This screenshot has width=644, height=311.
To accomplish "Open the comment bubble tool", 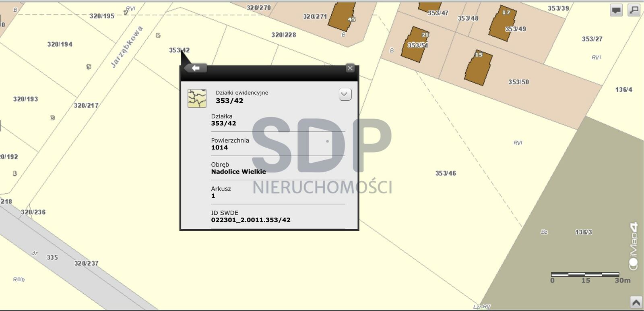I will pyautogui.click(x=616, y=10).
